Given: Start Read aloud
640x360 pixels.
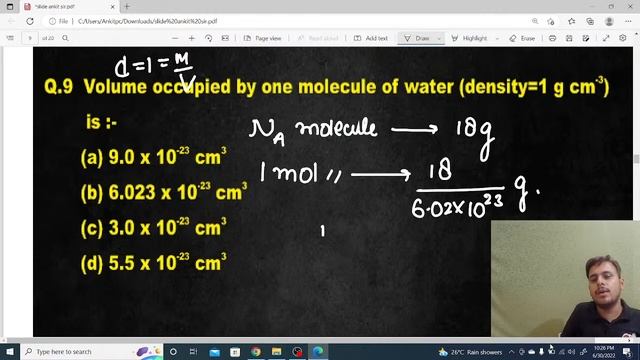Looking at the screenshot, I should [318, 38].
